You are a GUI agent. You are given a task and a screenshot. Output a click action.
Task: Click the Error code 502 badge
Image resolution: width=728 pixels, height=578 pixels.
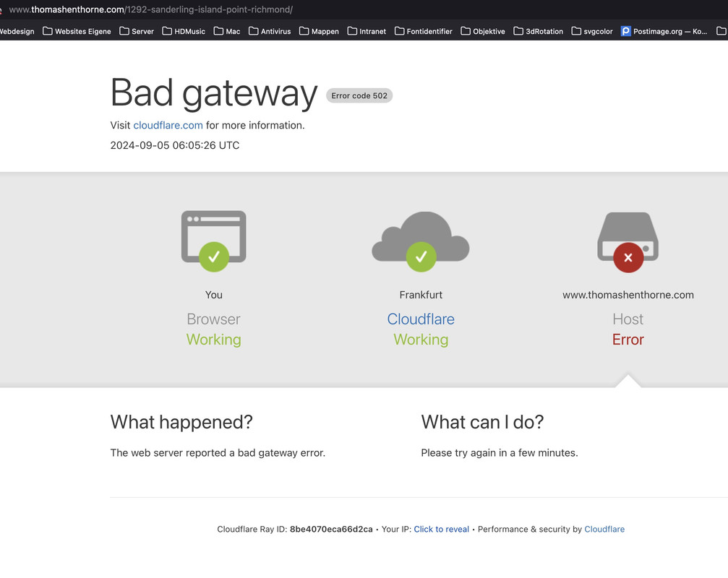pos(359,95)
